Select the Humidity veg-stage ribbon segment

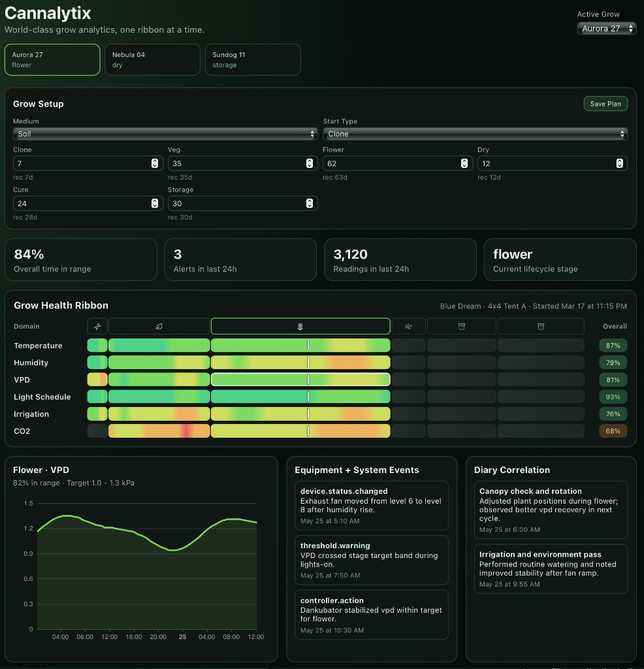click(x=159, y=362)
